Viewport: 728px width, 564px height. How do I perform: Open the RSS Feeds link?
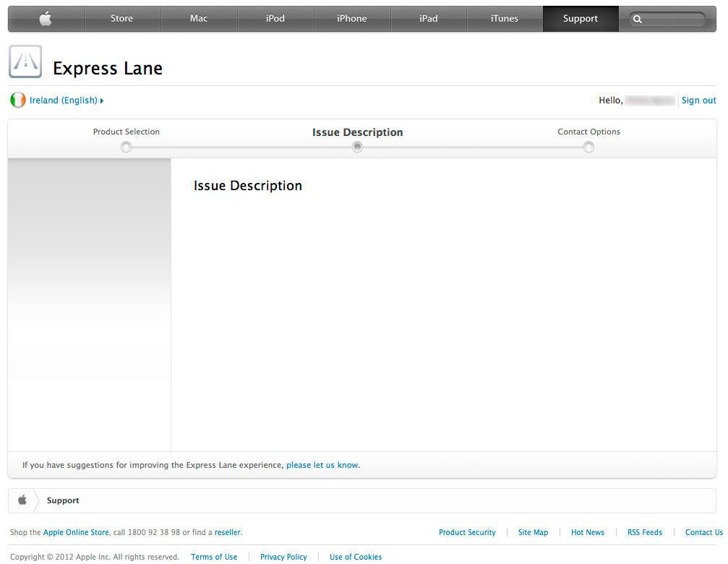(x=644, y=532)
